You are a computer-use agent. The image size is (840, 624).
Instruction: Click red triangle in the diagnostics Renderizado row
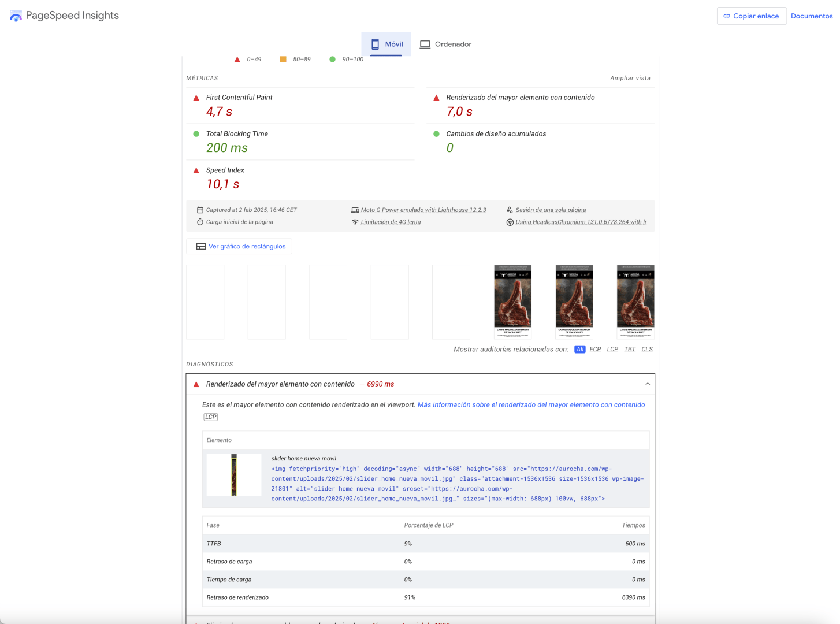click(196, 384)
